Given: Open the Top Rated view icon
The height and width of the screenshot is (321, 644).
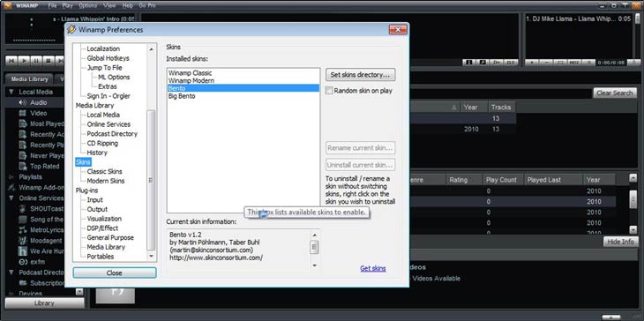Looking at the screenshot, I should [23, 167].
